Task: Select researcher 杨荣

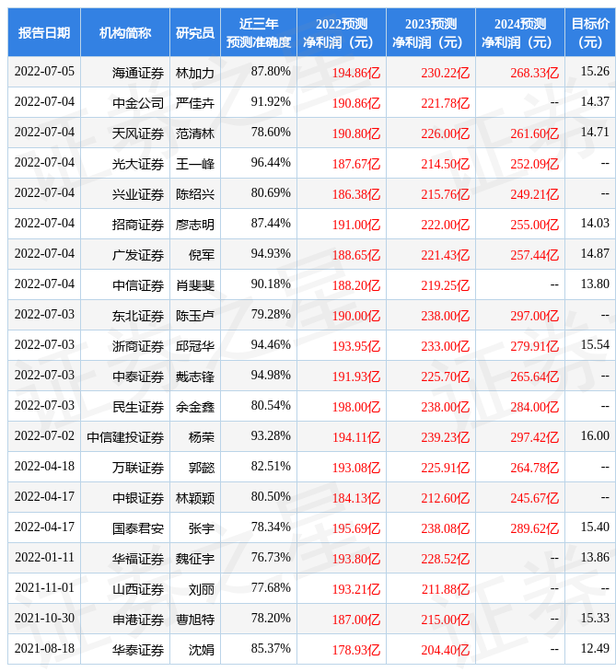Action: pyautogui.click(x=202, y=437)
